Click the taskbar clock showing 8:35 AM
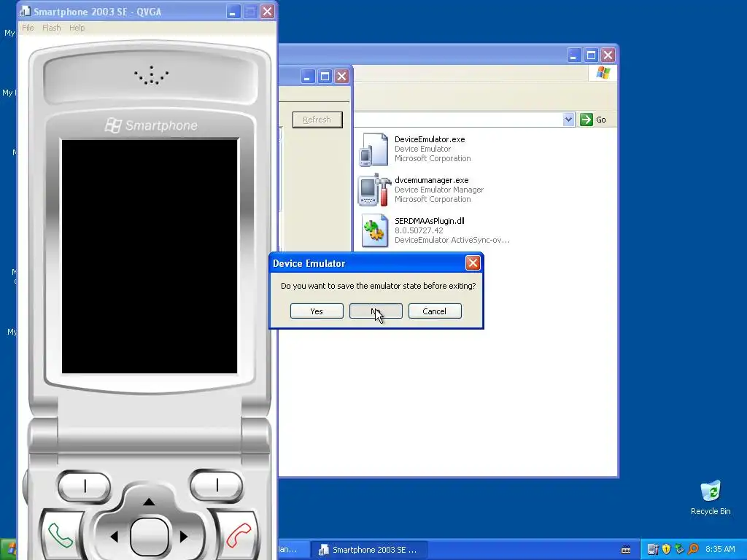This screenshot has height=560, width=747. tap(720, 550)
